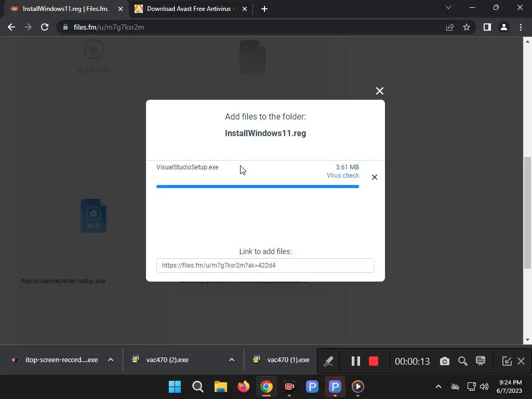Close the InstallWindows11.reg tab
The image size is (532, 399).
121,9
